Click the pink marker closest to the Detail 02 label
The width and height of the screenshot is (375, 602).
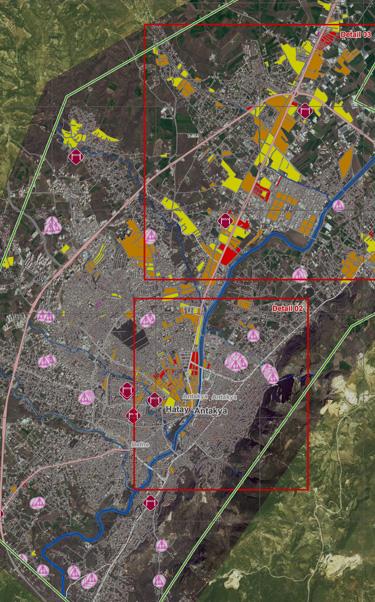pos(253,336)
